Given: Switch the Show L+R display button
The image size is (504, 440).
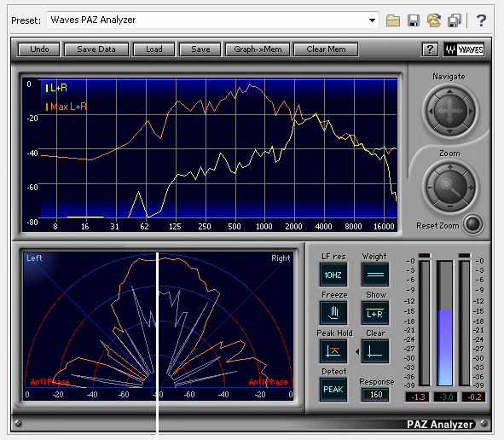Looking at the screenshot, I should (x=375, y=313).
